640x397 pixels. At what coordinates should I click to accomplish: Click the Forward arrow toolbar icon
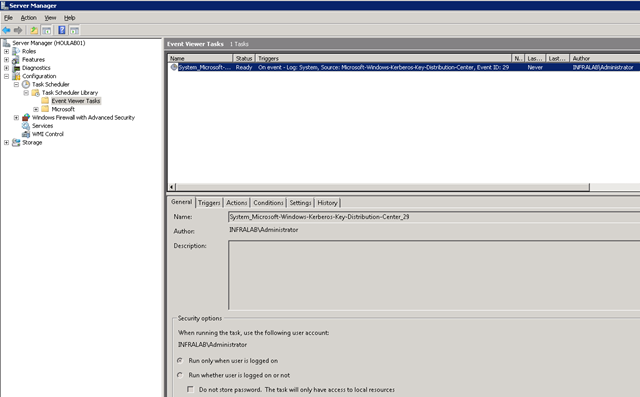[18, 30]
